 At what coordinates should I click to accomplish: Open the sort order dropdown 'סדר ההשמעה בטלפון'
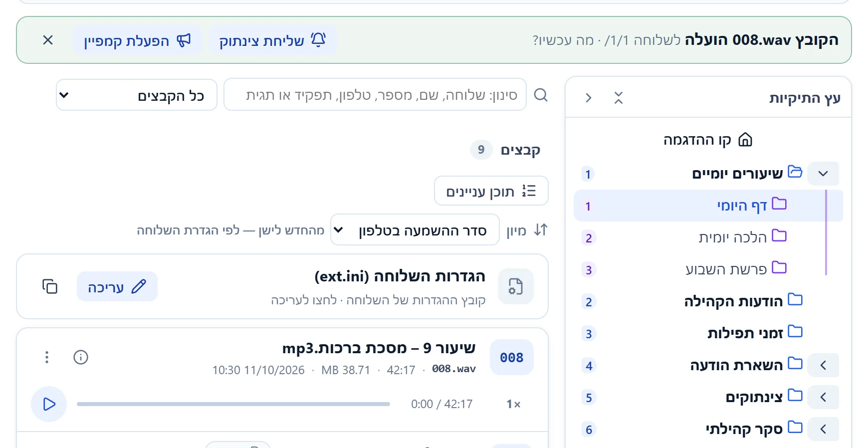pos(415,230)
